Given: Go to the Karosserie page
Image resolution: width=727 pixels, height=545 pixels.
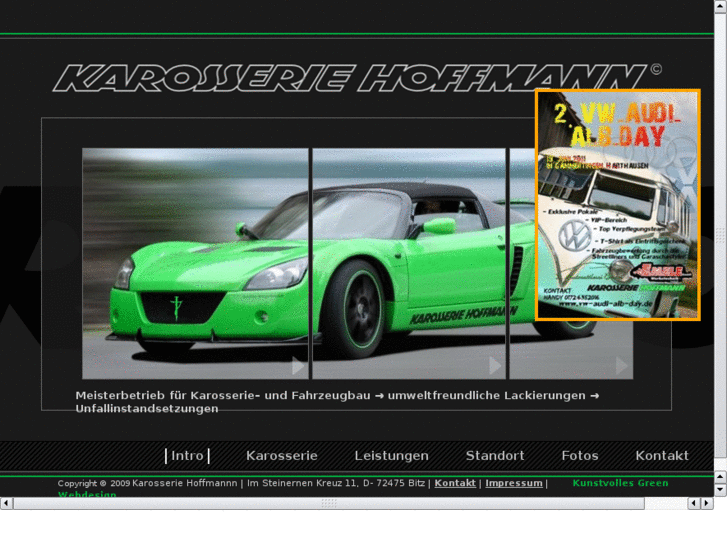Looking at the screenshot, I should pyautogui.click(x=282, y=455).
